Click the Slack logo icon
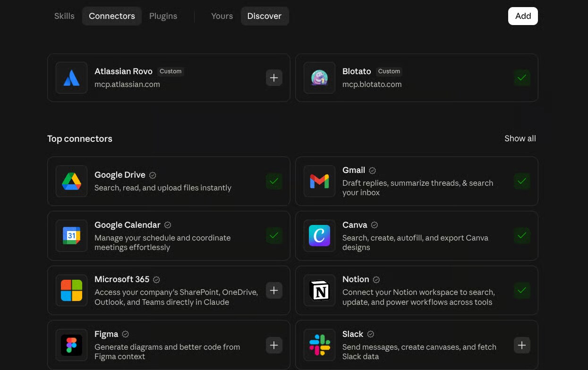588x370 pixels. pyautogui.click(x=319, y=344)
